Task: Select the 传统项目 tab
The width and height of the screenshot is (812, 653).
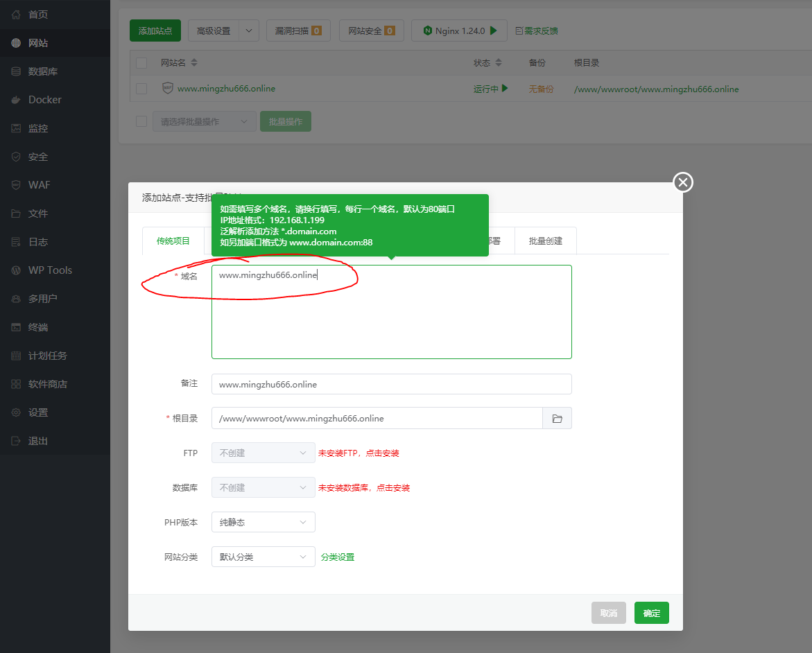Action: click(173, 241)
